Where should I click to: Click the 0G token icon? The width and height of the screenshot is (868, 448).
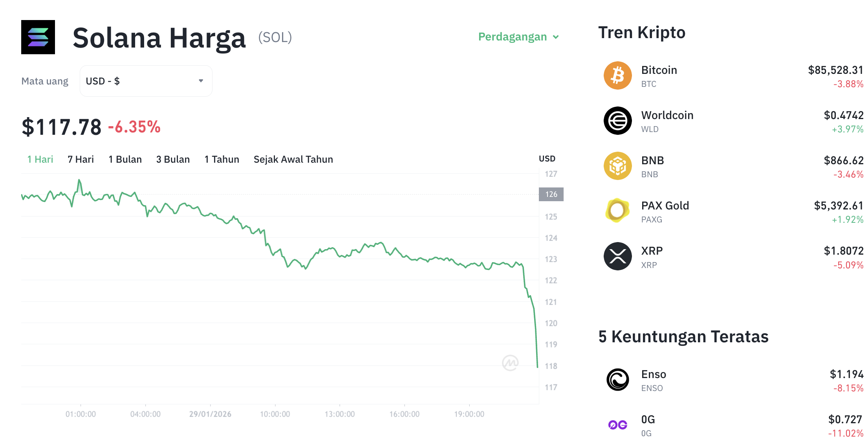(x=618, y=424)
